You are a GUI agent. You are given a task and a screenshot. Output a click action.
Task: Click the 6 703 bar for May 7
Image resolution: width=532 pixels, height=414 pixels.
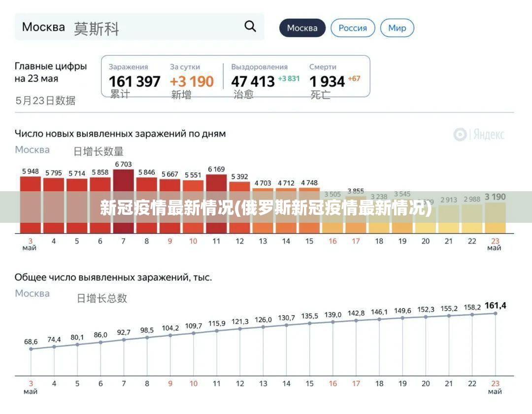point(123,201)
